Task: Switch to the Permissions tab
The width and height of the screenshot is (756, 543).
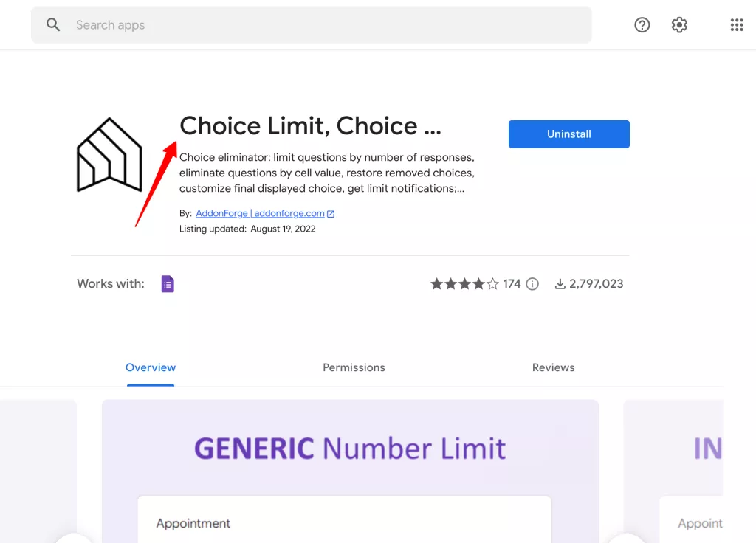Action: click(354, 367)
